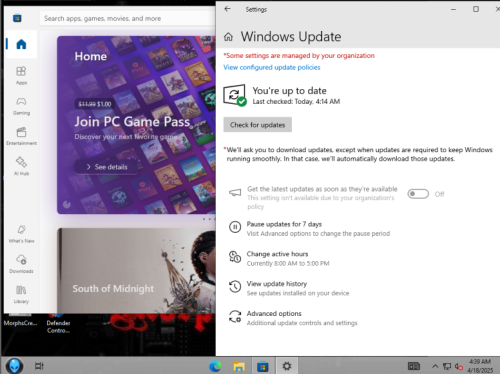Screen dimensions: 500x374
Task: Click the pause updates circle icon
Action: tap(235, 227)
